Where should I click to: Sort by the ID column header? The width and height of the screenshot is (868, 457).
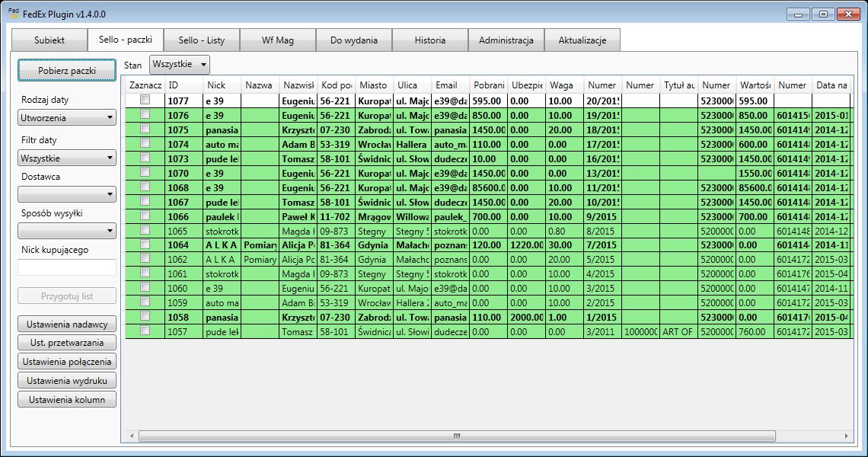pos(183,85)
